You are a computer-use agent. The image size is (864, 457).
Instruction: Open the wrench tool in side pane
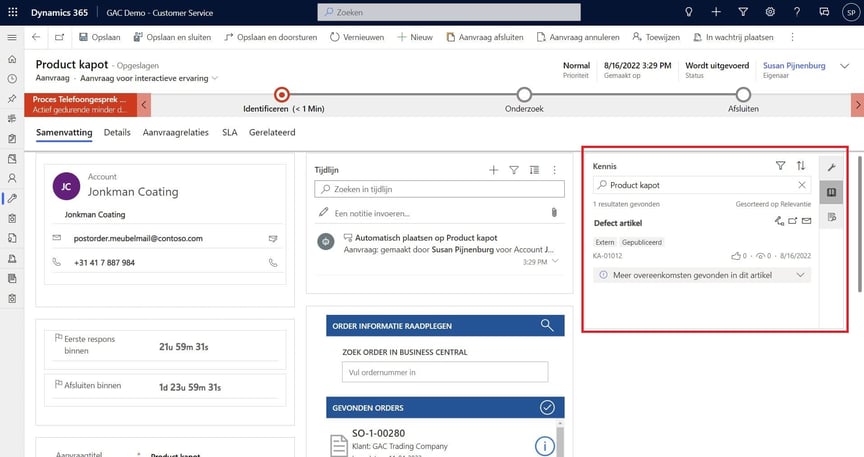[831, 167]
